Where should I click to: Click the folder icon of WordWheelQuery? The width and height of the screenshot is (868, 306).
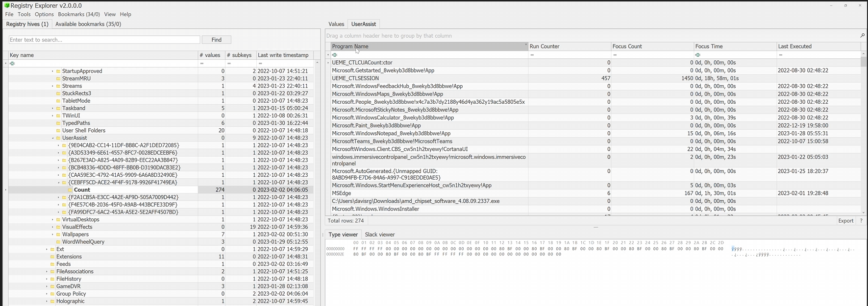pos(58,242)
